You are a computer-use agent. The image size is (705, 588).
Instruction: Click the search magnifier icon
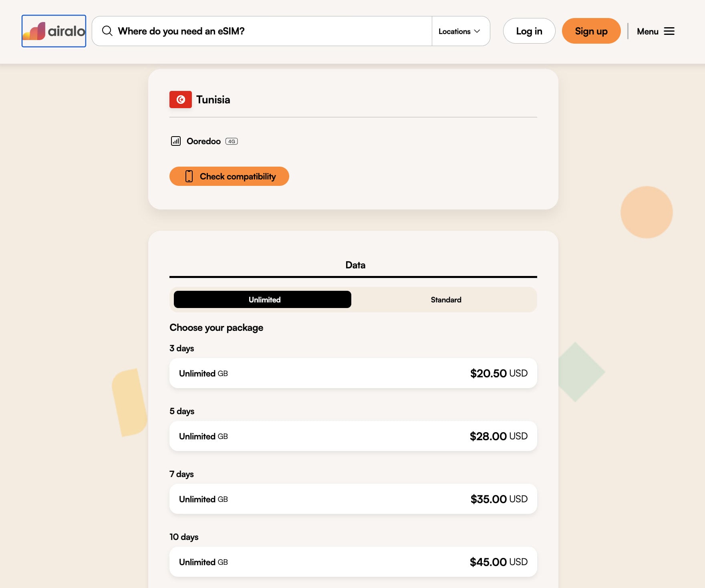[107, 31]
